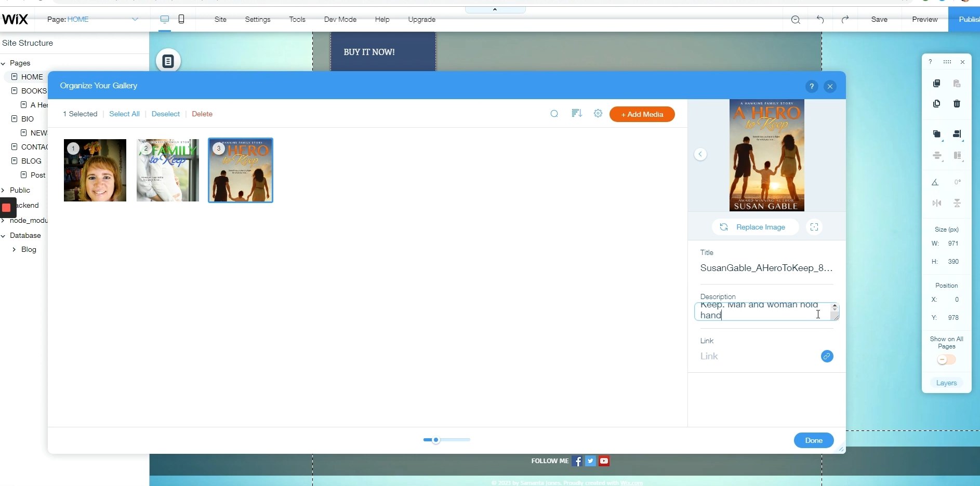
Task: Open gallery help question mark
Action: click(812, 87)
